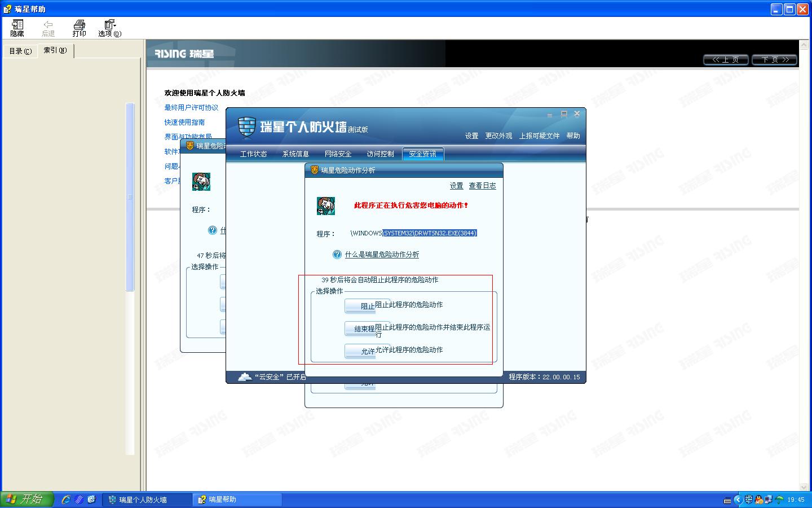
Task: Select the 安全资讯 tab
Action: click(423, 154)
